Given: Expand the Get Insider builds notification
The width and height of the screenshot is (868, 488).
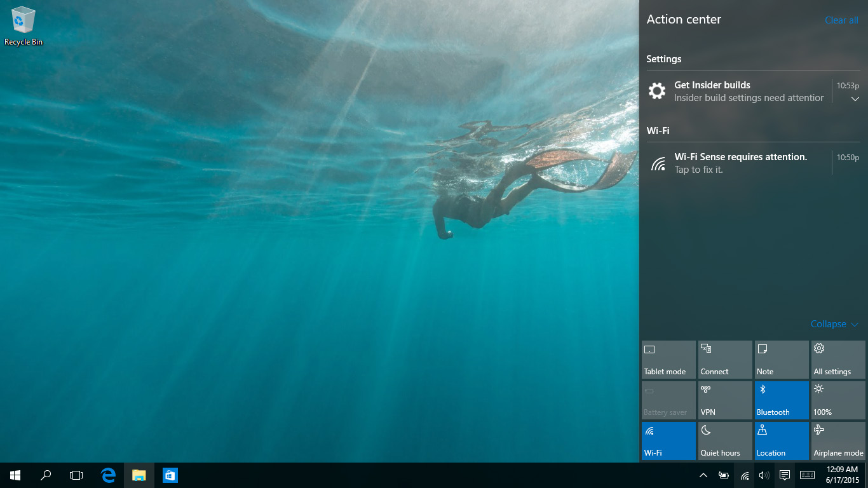Looking at the screenshot, I should coord(855,99).
